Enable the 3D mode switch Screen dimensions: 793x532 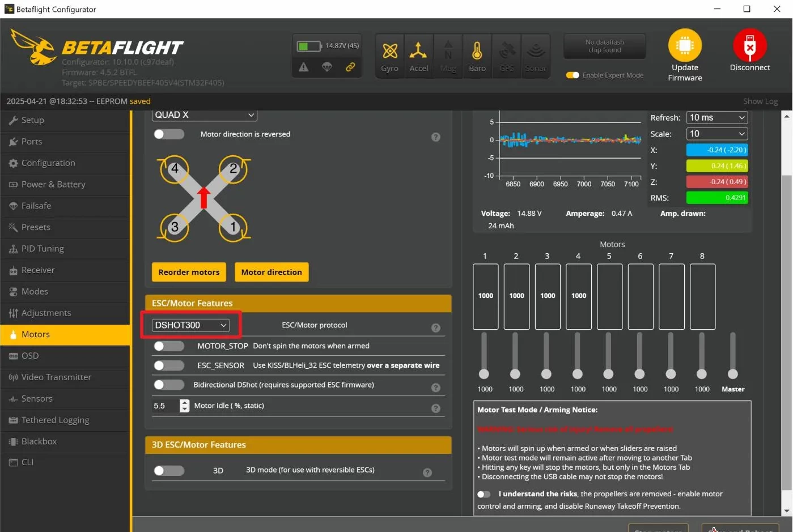169,470
